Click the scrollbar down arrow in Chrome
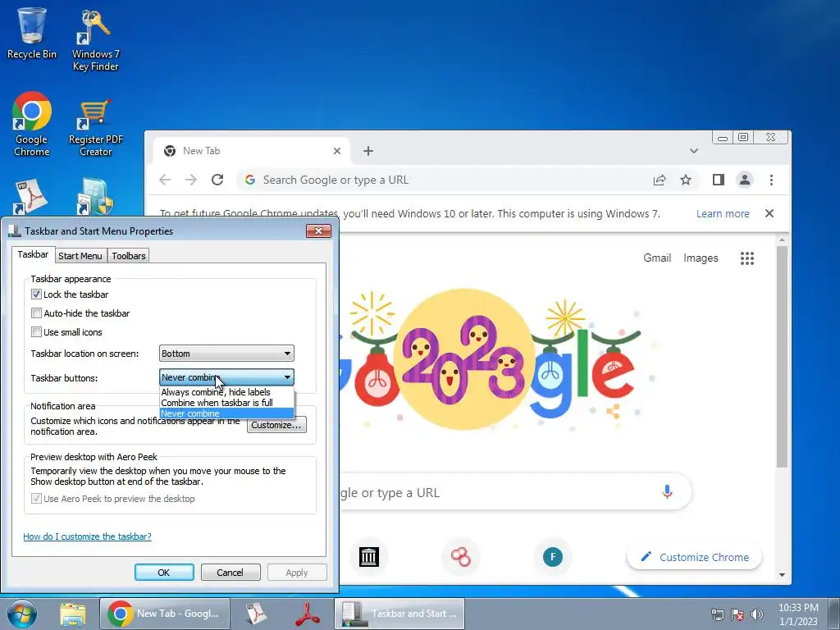840x630 pixels. (x=782, y=575)
